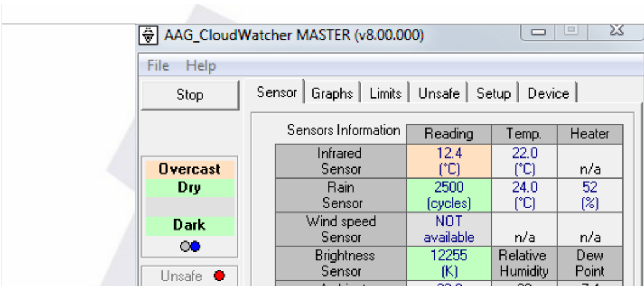Image resolution: width=644 pixels, height=286 pixels.
Task: Click the Overcast sky status swatch
Action: 190,169
